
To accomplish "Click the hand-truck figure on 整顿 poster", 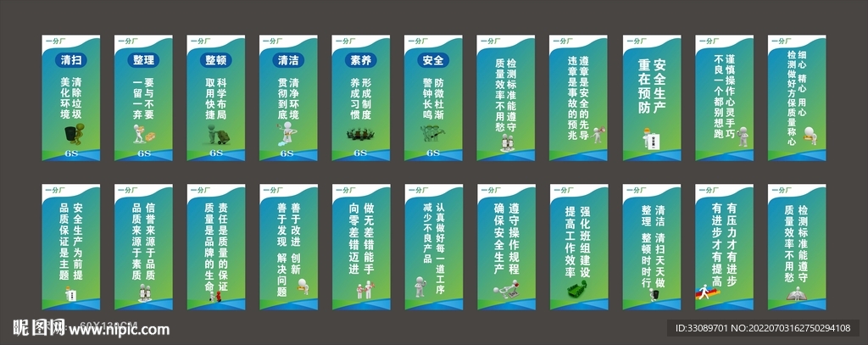I will tap(218, 135).
